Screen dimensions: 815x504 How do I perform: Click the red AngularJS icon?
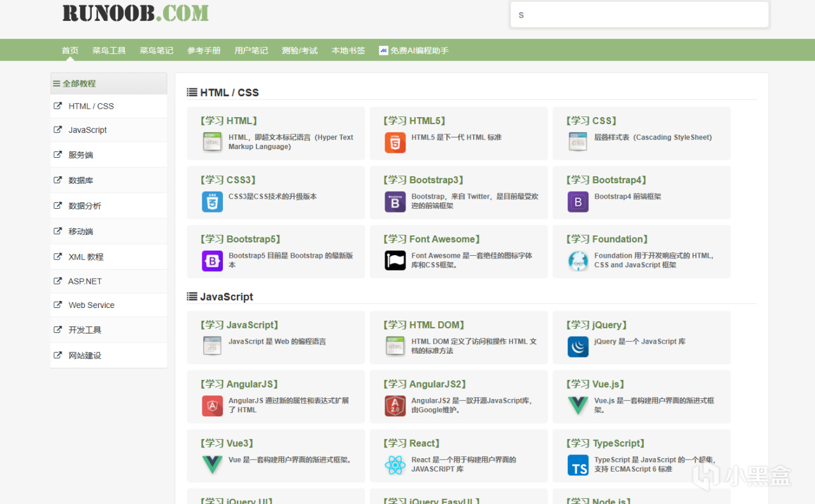(x=212, y=405)
